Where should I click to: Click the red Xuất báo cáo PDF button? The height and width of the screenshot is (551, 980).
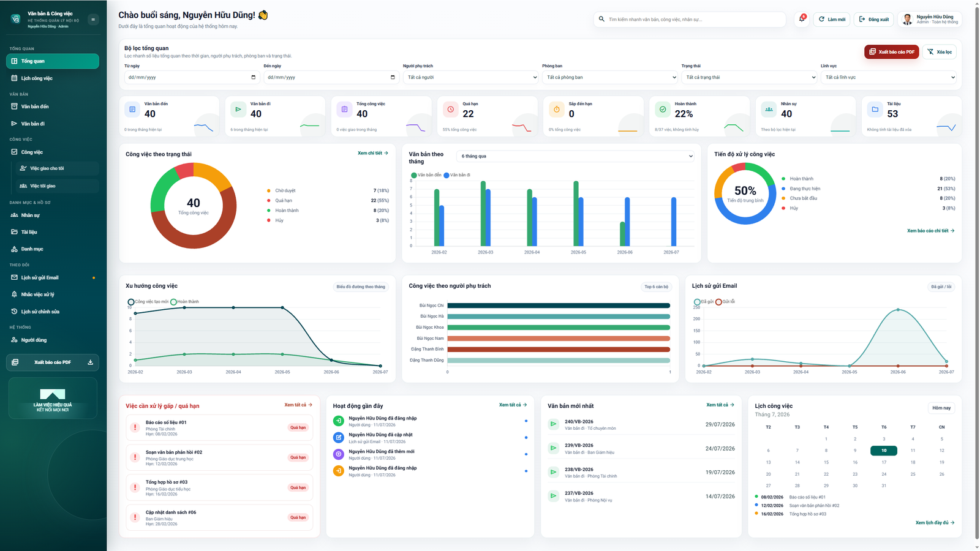click(x=892, y=52)
